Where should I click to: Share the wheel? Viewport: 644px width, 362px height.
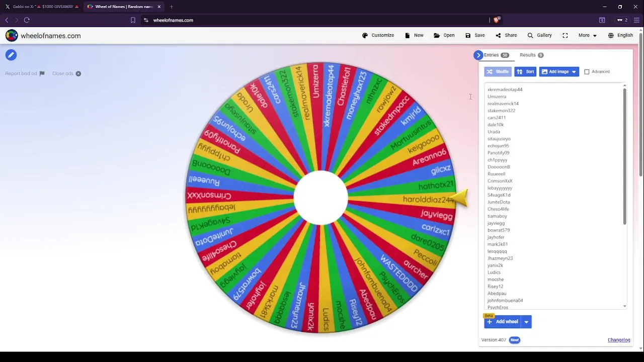point(506,35)
